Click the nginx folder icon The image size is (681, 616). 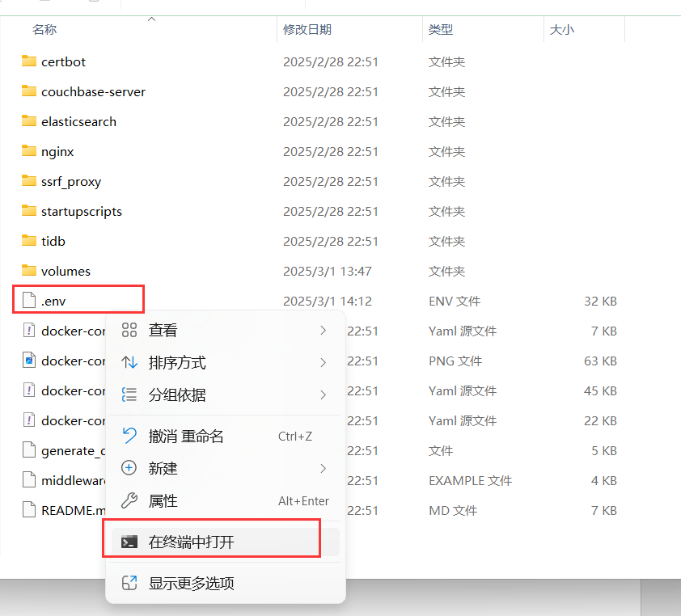pyautogui.click(x=29, y=151)
